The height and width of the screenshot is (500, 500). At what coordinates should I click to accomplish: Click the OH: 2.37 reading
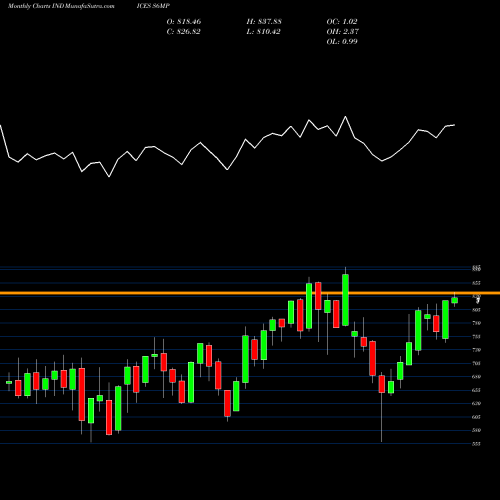(x=343, y=32)
